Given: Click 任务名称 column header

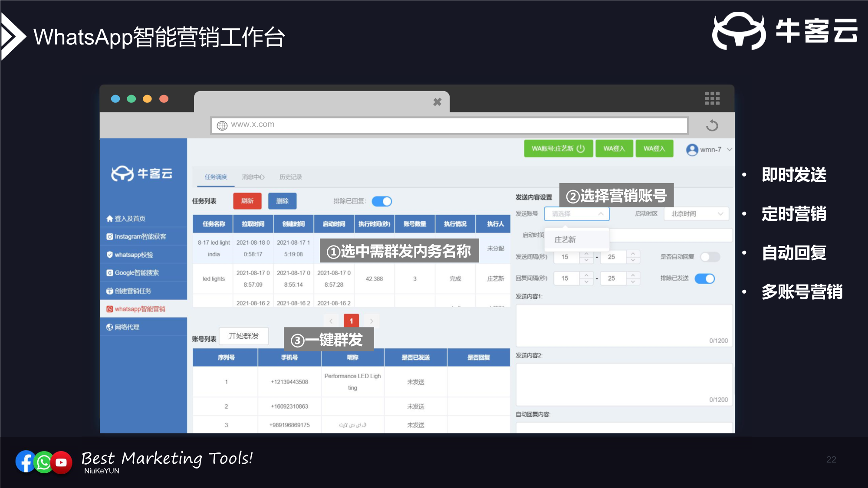Looking at the screenshot, I should click(x=213, y=224).
